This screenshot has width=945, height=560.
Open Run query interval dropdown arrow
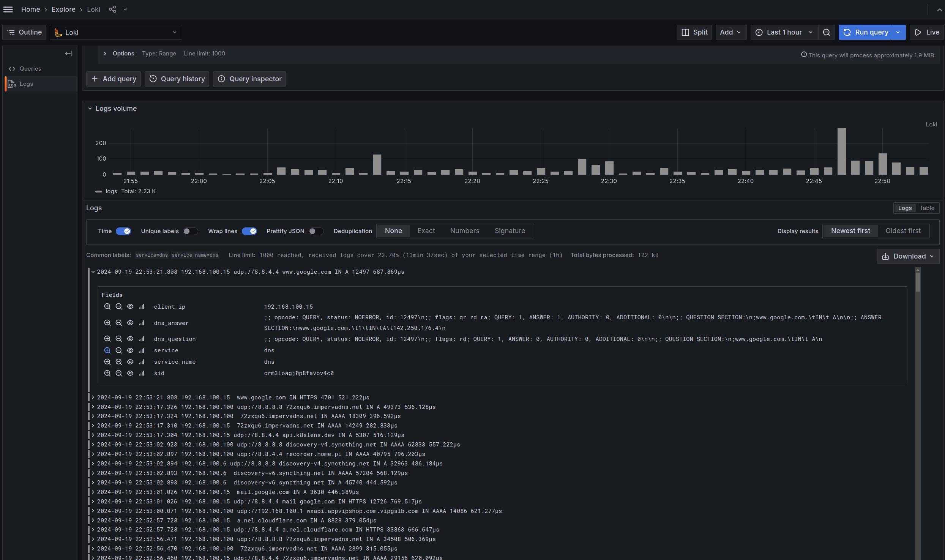click(898, 33)
